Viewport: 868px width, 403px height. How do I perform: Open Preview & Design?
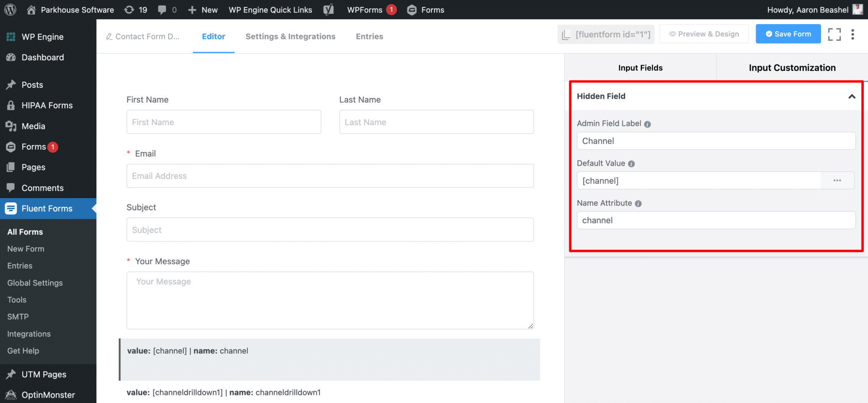click(x=704, y=34)
